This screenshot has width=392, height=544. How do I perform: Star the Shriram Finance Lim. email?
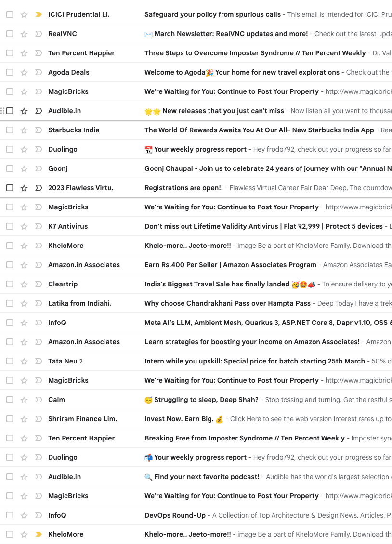pos(24,419)
